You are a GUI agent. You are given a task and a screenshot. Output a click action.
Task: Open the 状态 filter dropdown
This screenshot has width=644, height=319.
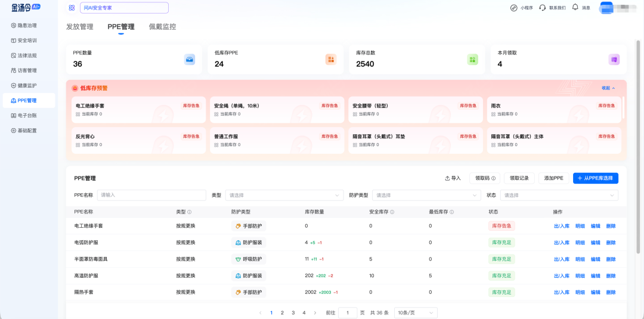[560, 196]
